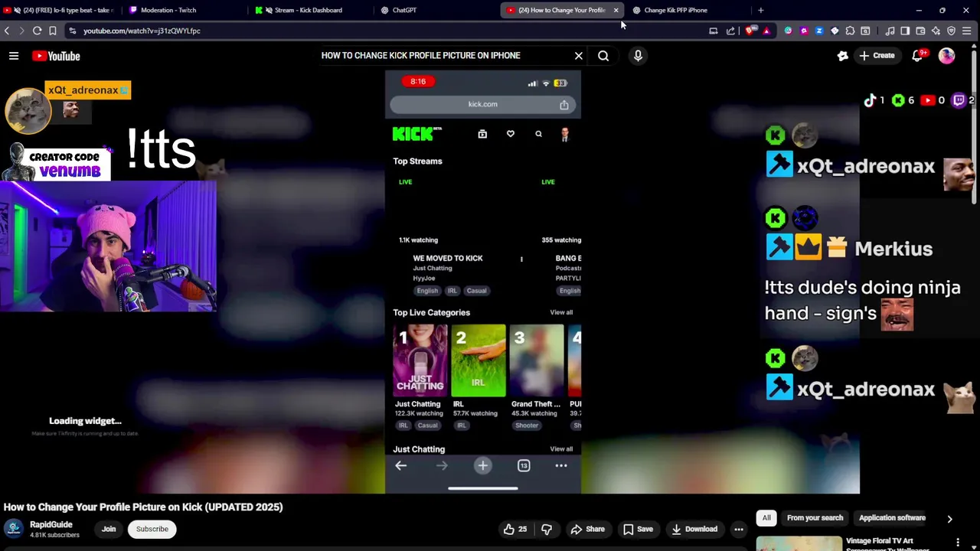Click the WE MOVED TO KICK stream options dots
The image size is (980, 551).
click(x=521, y=259)
